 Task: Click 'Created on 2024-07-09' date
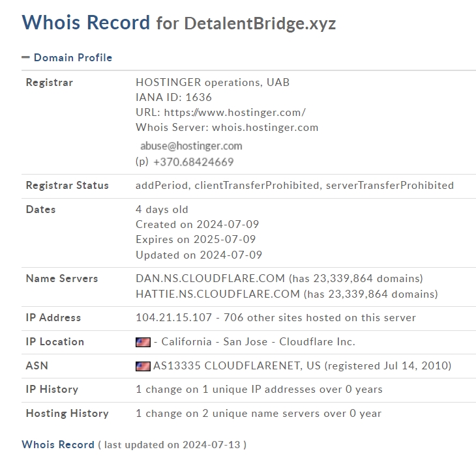198,224
